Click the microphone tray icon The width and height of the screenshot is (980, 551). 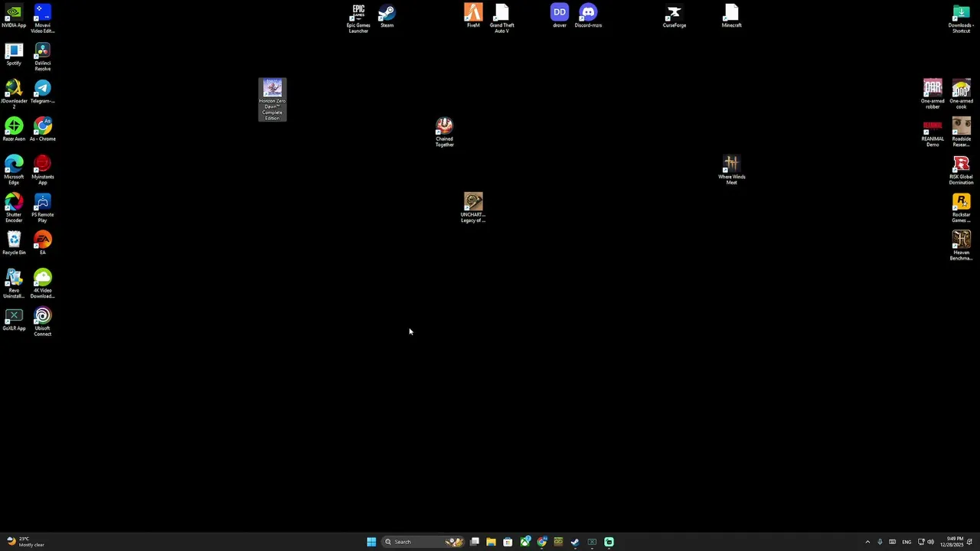click(880, 542)
